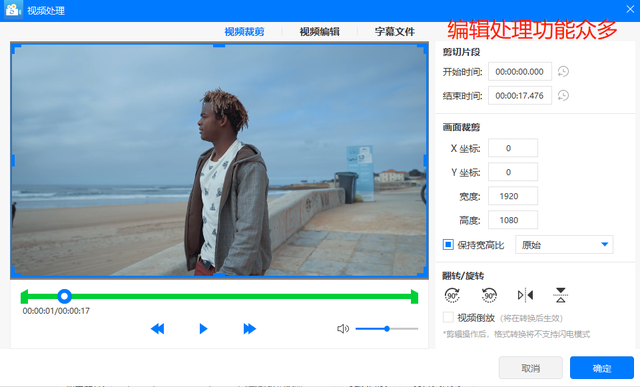Click the bottom-right crop corner handle
Image resolution: width=640 pixels, height=387 pixels.
[423, 272]
